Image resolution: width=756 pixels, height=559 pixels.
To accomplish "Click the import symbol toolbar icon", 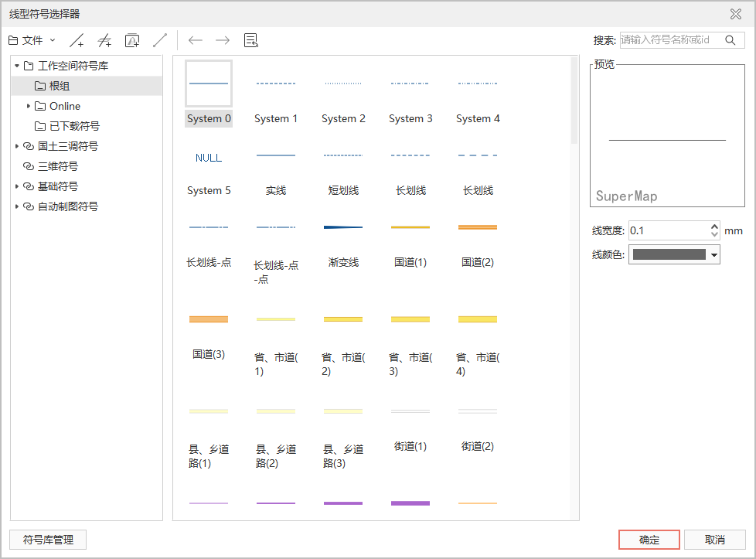I will click(132, 40).
